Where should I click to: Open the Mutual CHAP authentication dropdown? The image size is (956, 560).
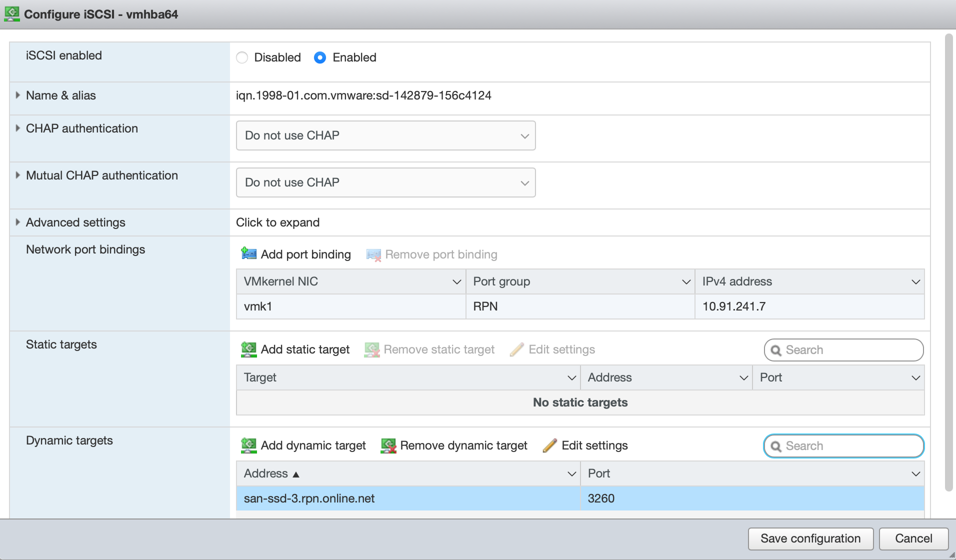385,182
